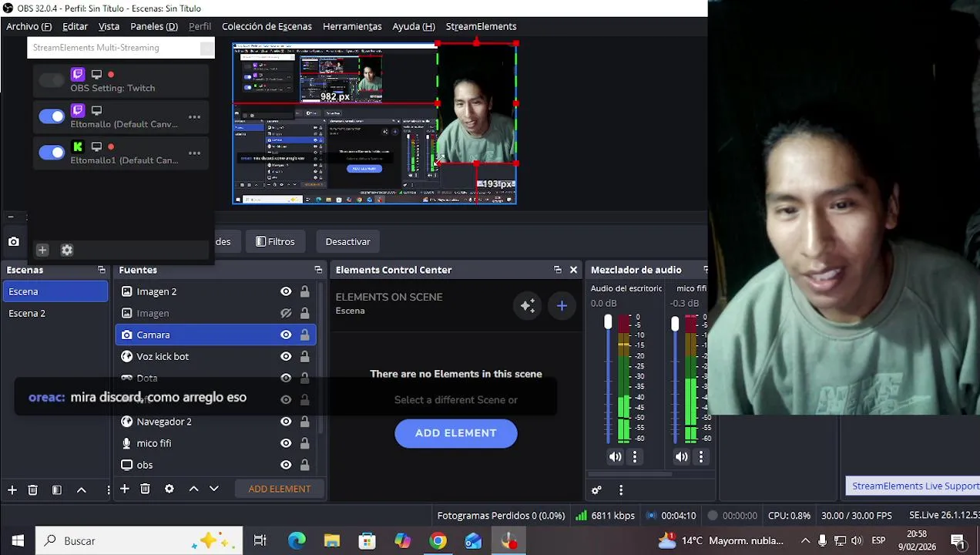
Task: Select the Escena scene
Action: point(55,291)
